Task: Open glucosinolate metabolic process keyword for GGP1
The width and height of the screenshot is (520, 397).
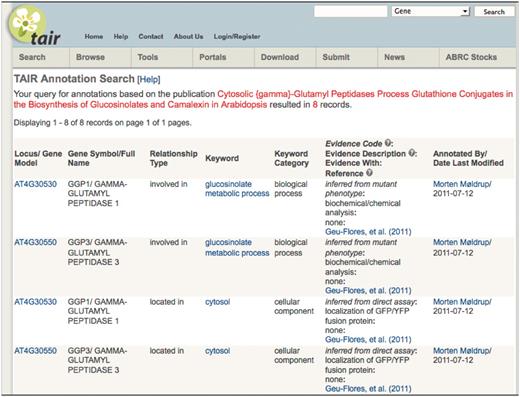Action: click(x=237, y=189)
